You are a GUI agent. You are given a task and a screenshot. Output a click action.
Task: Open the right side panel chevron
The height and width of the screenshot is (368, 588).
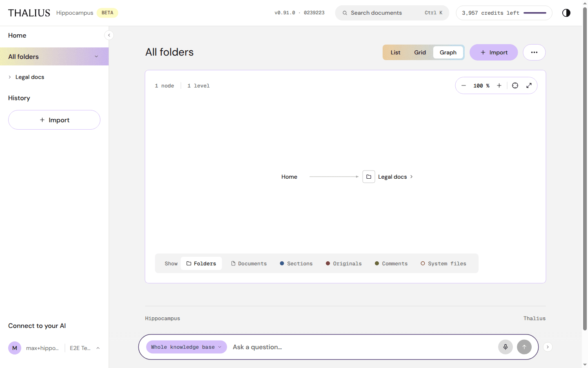coord(548,347)
